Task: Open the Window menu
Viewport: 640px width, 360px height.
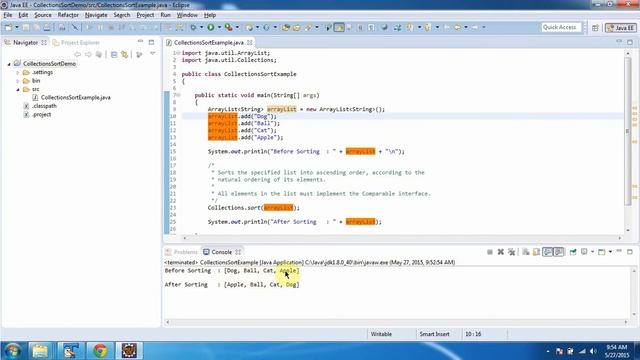Action: (x=187, y=15)
